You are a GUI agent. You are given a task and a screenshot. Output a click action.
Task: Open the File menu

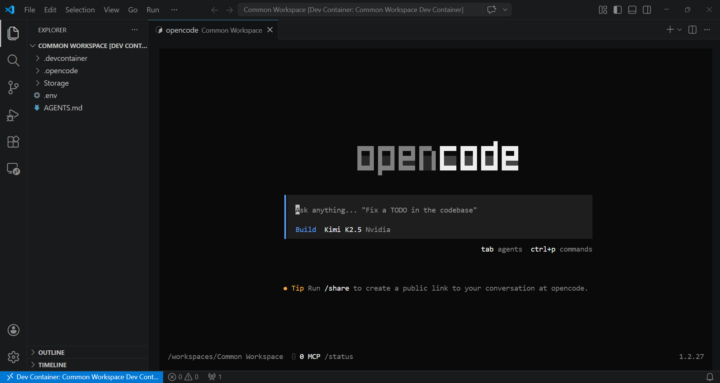pos(29,10)
